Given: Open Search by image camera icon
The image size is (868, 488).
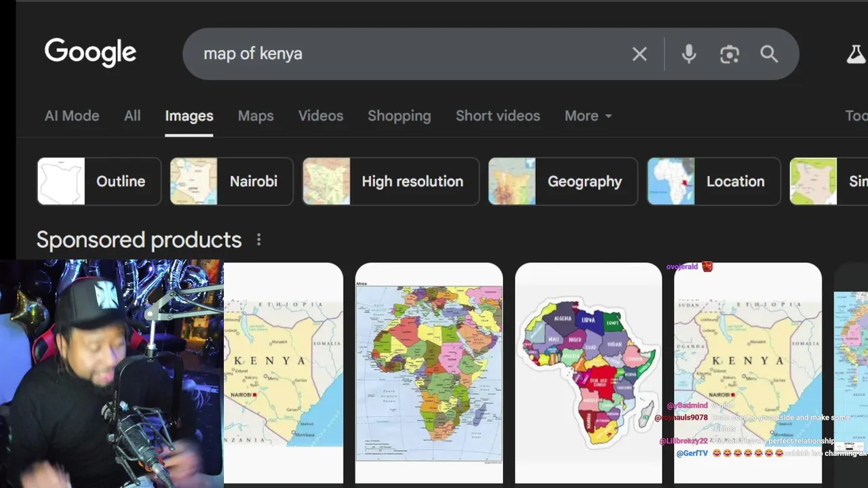Looking at the screenshot, I should pos(729,54).
